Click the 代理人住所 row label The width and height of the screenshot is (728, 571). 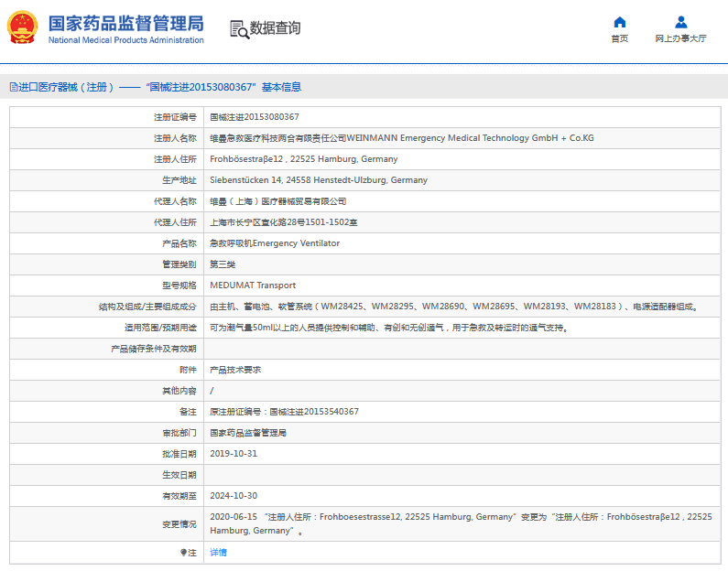coord(175,222)
